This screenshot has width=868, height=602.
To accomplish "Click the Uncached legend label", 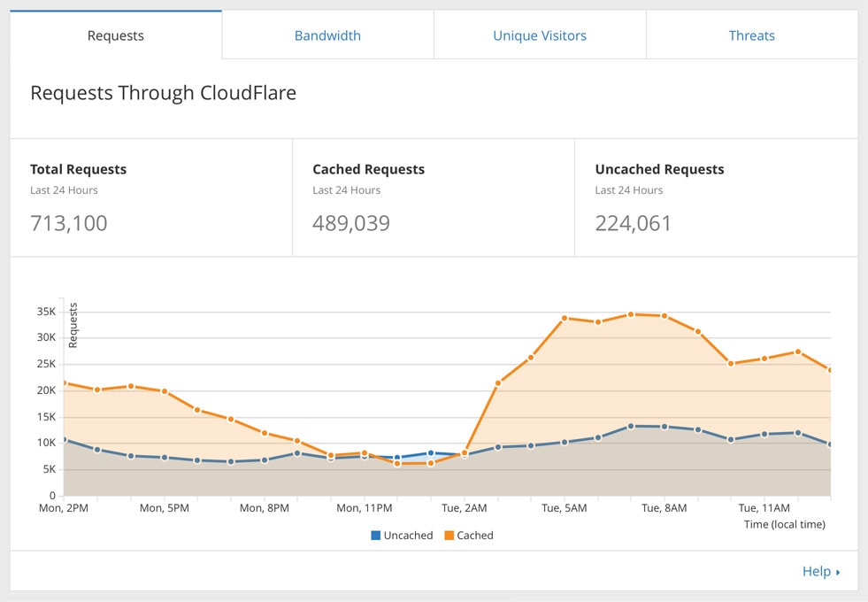I will point(408,536).
